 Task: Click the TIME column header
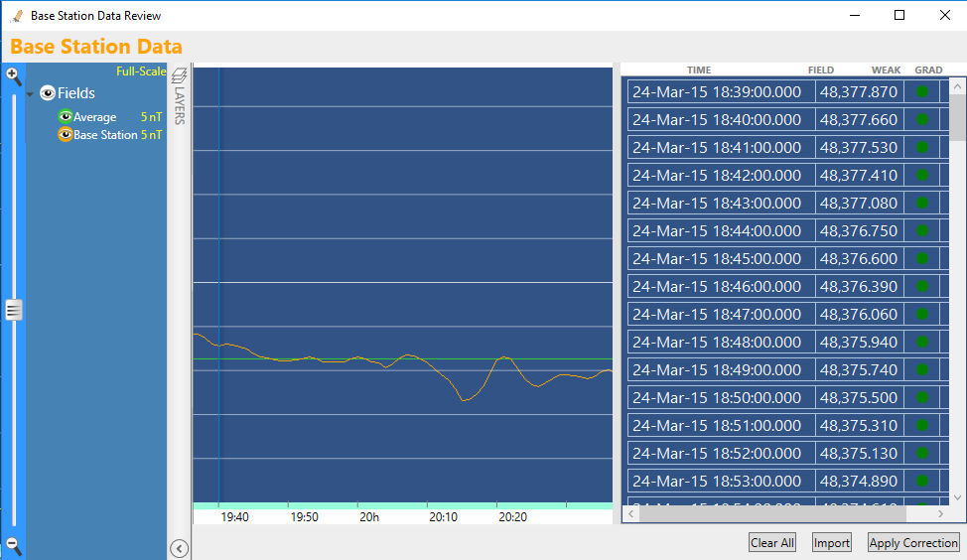click(699, 70)
